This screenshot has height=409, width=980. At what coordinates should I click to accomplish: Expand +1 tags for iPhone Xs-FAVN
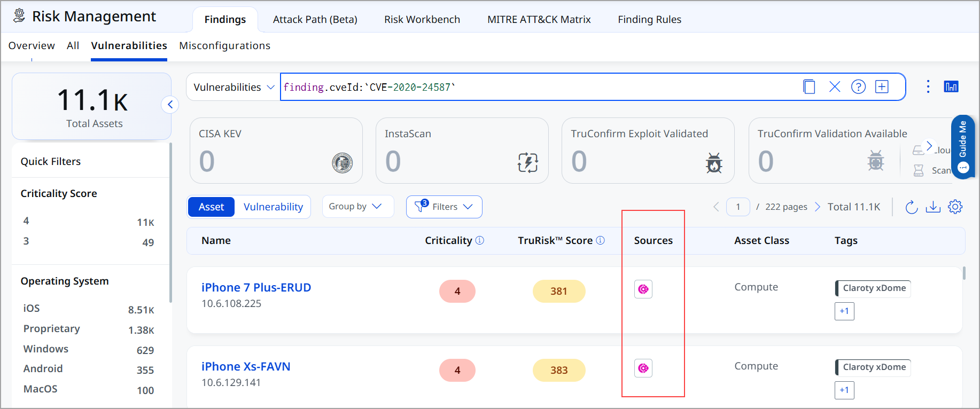844,390
